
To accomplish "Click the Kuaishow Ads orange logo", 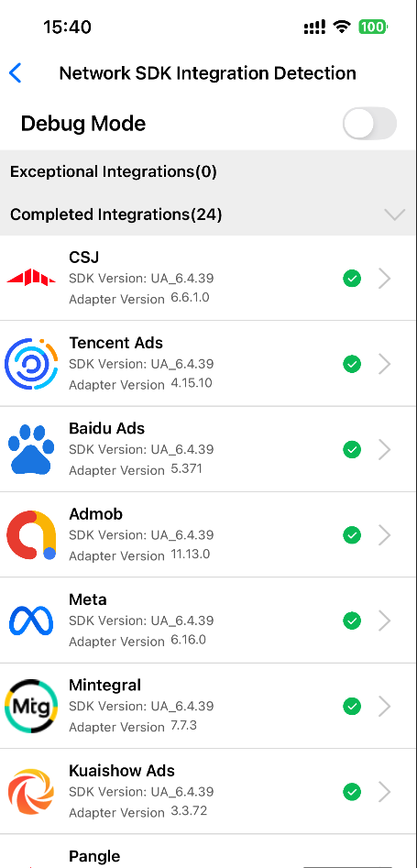I will pos(31,792).
